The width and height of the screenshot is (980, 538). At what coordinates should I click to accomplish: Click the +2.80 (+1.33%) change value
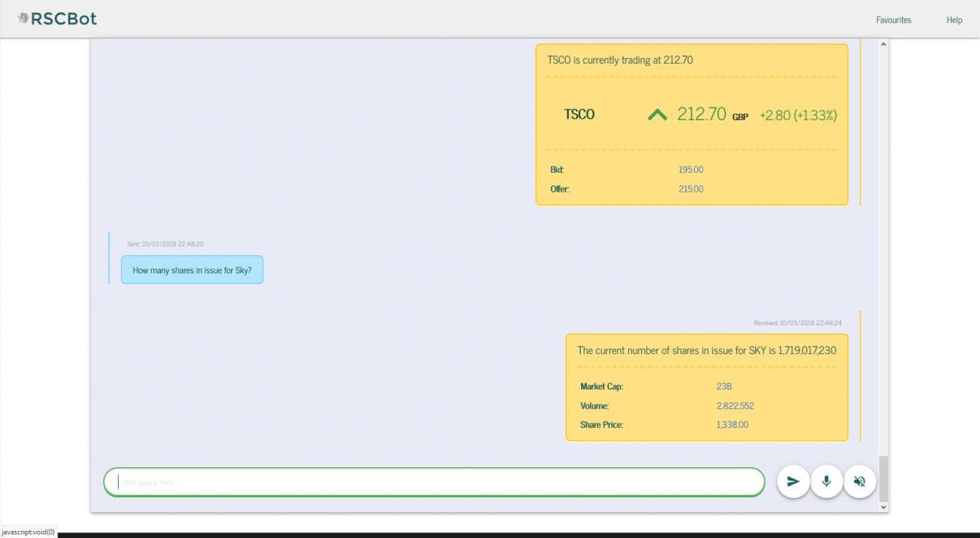point(798,115)
